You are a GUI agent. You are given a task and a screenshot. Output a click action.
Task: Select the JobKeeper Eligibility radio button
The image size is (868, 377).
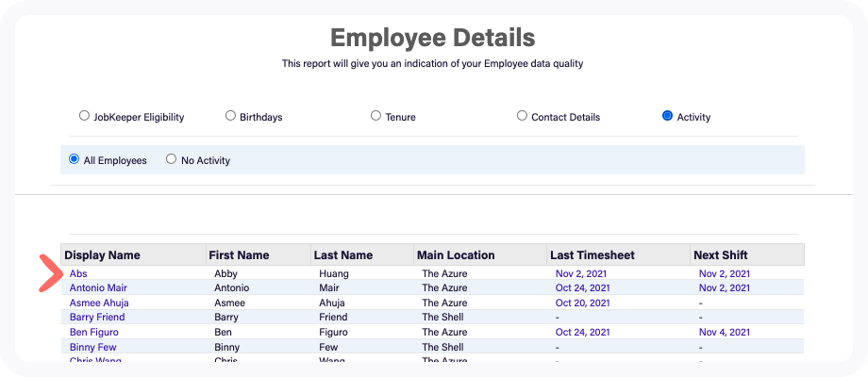click(x=84, y=116)
